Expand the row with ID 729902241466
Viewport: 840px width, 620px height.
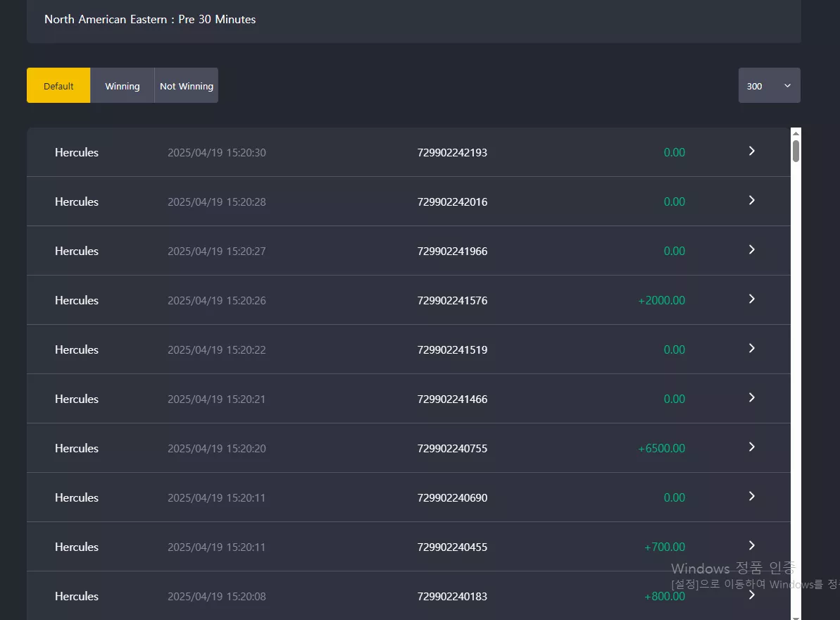click(751, 397)
